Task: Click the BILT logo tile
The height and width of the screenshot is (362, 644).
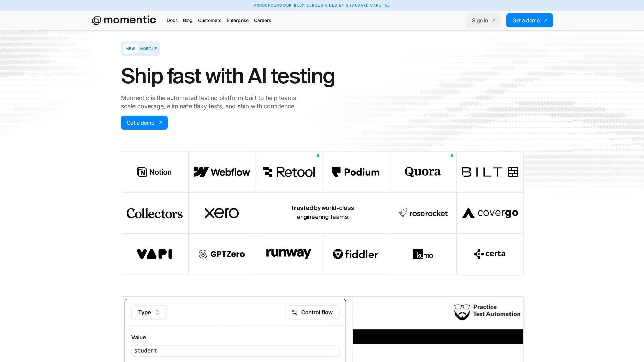Action: [x=490, y=172]
